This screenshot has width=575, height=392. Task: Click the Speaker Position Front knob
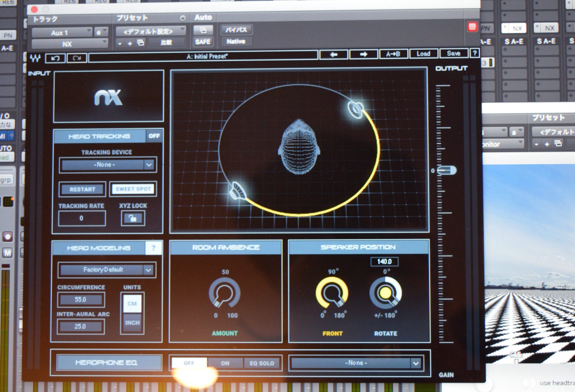332,293
